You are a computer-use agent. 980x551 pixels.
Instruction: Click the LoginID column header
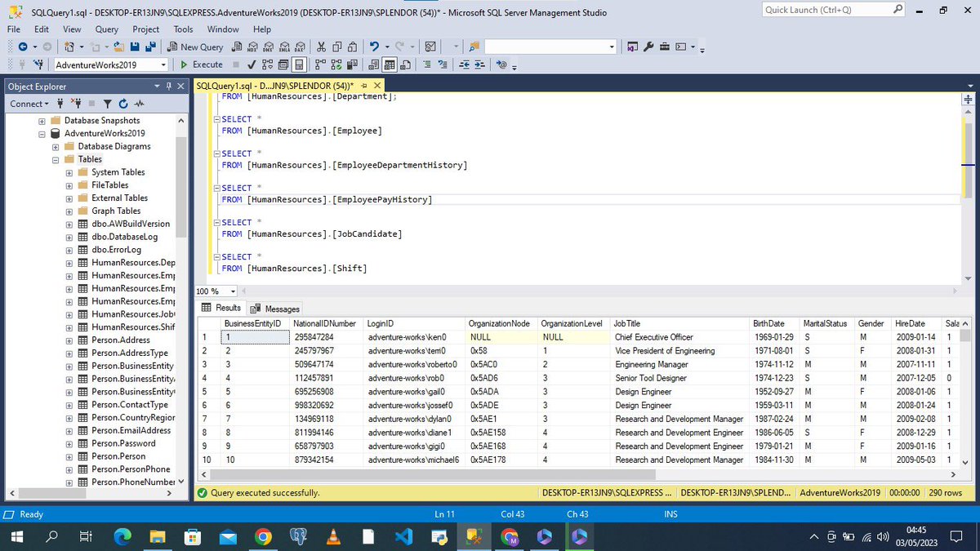(x=415, y=324)
